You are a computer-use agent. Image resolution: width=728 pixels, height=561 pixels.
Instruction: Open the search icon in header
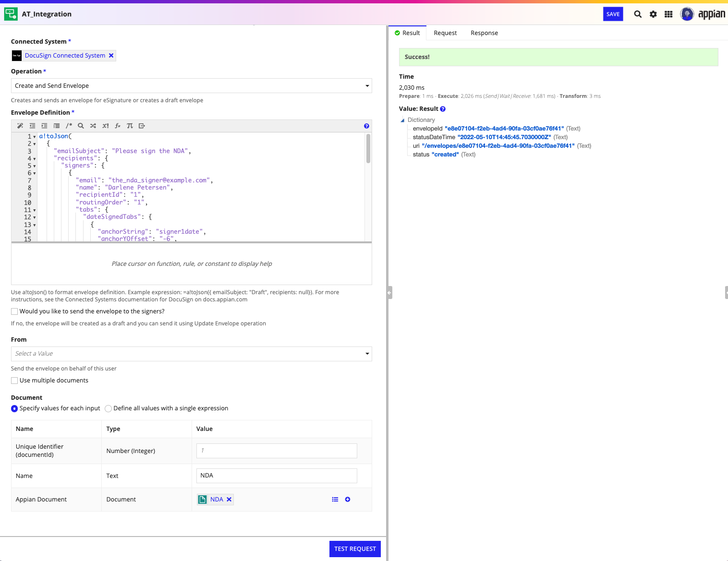pyautogui.click(x=638, y=14)
